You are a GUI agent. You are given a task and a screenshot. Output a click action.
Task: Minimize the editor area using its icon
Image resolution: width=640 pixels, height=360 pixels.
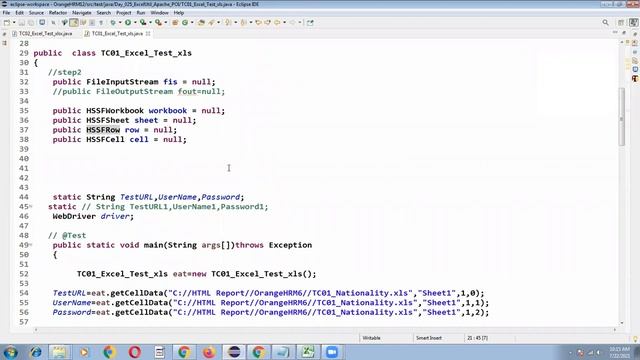click(x=615, y=33)
